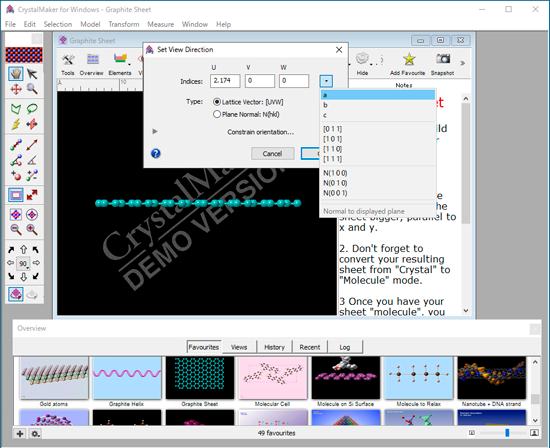Screen dimensions: 550x448
Task: Toggle the indices preset dropdown arrow
Action: (326, 81)
